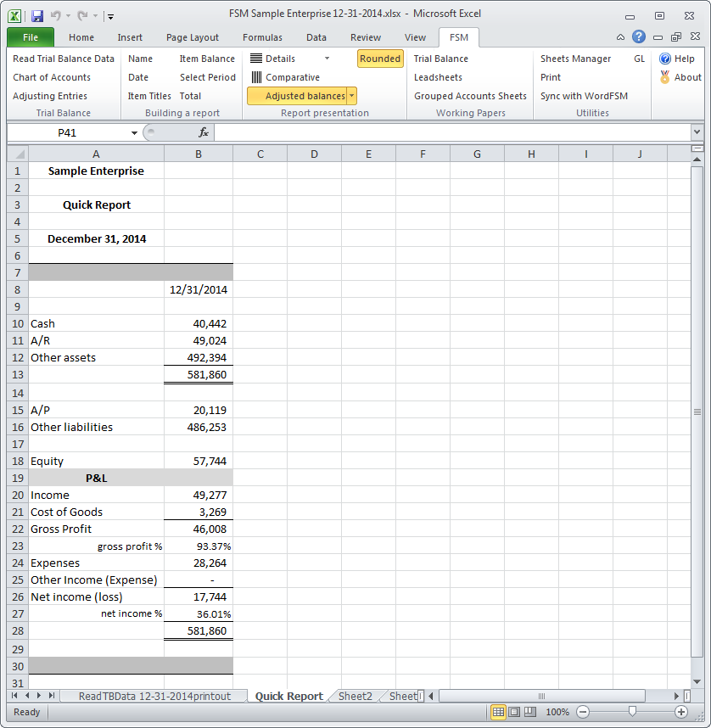Expand the Name Box dropdown
This screenshot has width=711, height=728.
(134, 133)
